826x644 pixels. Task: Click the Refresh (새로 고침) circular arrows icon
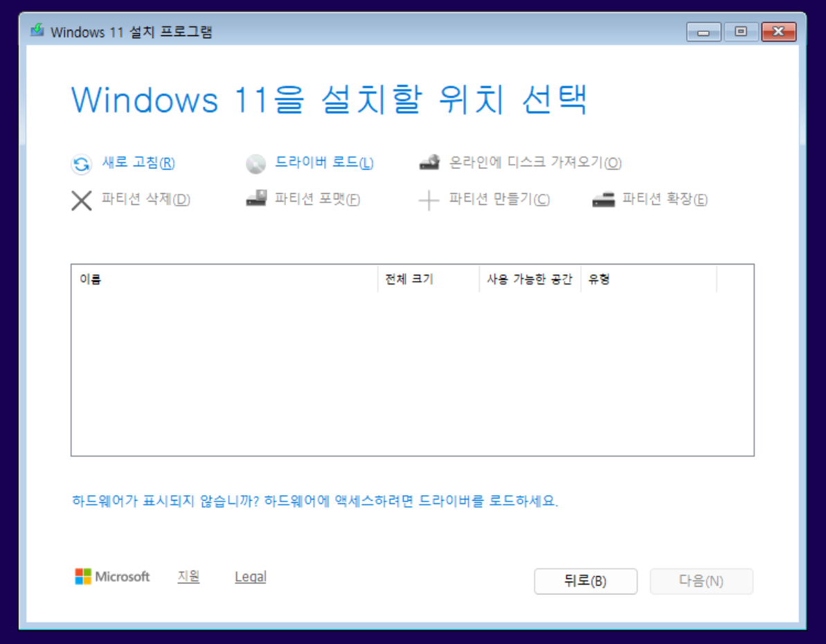81,164
